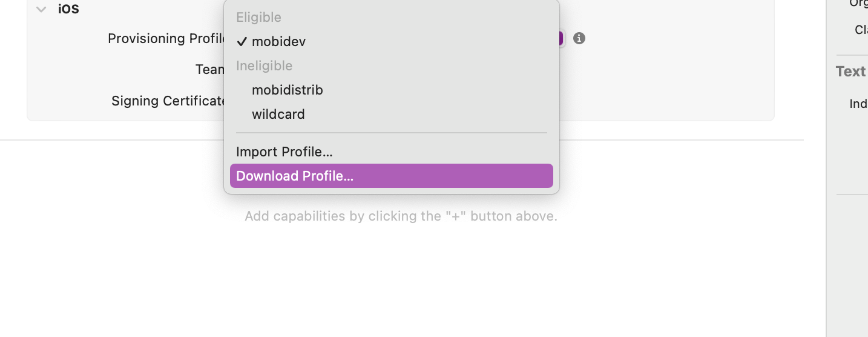
Task: Click the Ind label in inspector
Action: (858, 104)
